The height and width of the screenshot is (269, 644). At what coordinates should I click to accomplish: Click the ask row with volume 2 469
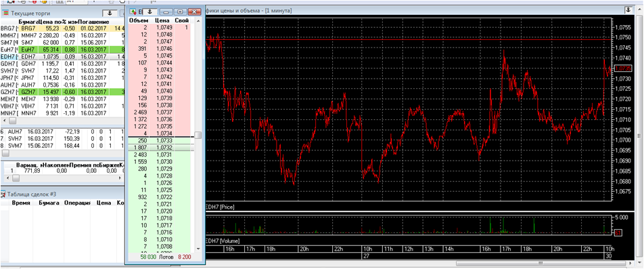pyautogui.click(x=160, y=112)
